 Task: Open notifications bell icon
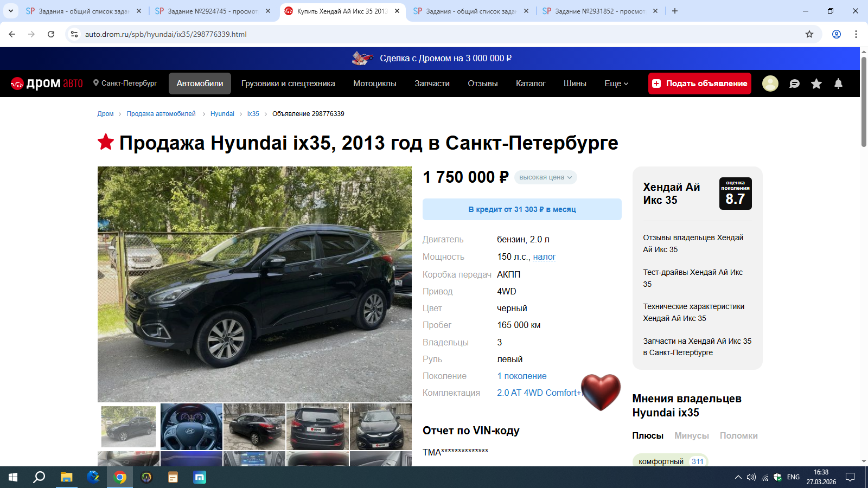(x=838, y=84)
